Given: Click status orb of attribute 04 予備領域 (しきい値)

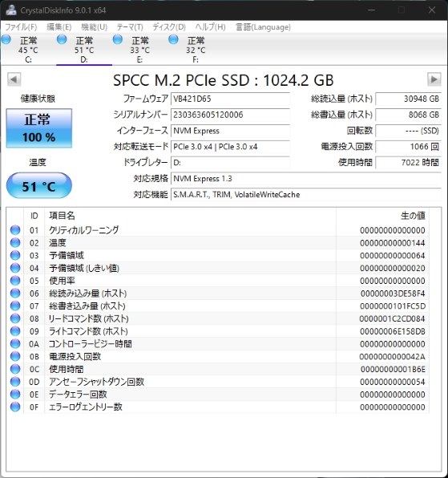Looking at the screenshot, I should [x=15, y=268].
